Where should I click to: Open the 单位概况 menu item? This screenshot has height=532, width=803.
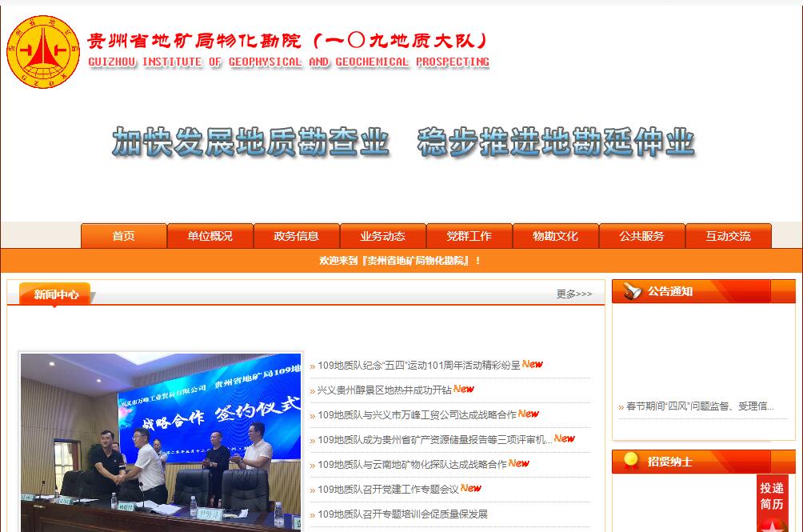[x=210, y=236]
